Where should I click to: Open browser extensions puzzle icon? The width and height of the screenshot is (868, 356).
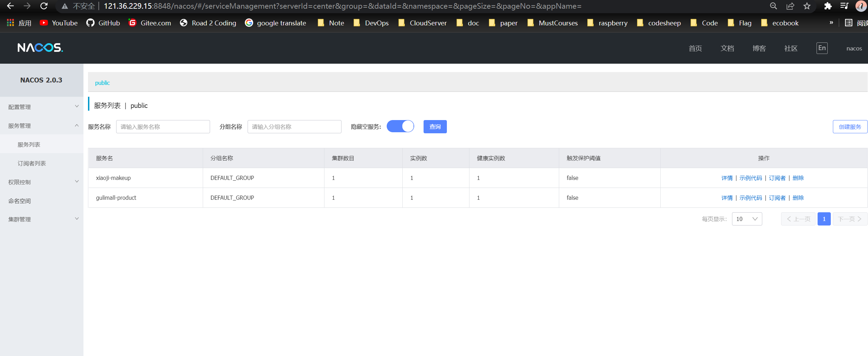pyautogui.click(x=828, y=6)
